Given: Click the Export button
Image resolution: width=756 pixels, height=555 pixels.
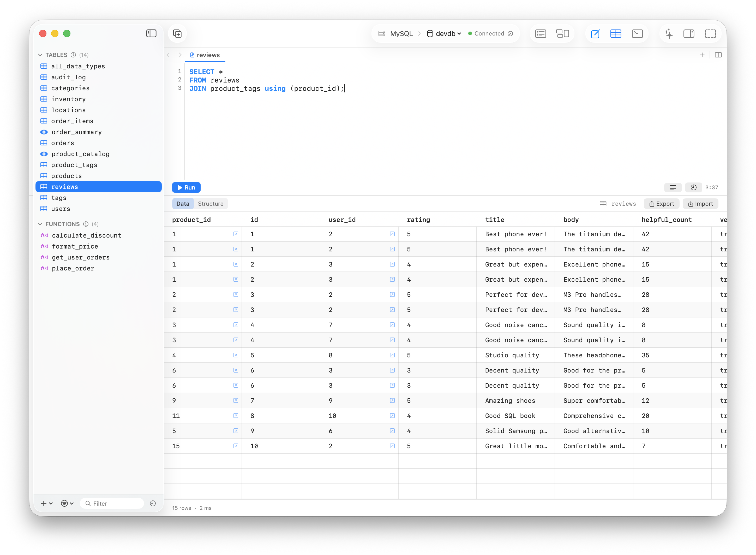Looking at the screenshot, I should tap(661, 204).
